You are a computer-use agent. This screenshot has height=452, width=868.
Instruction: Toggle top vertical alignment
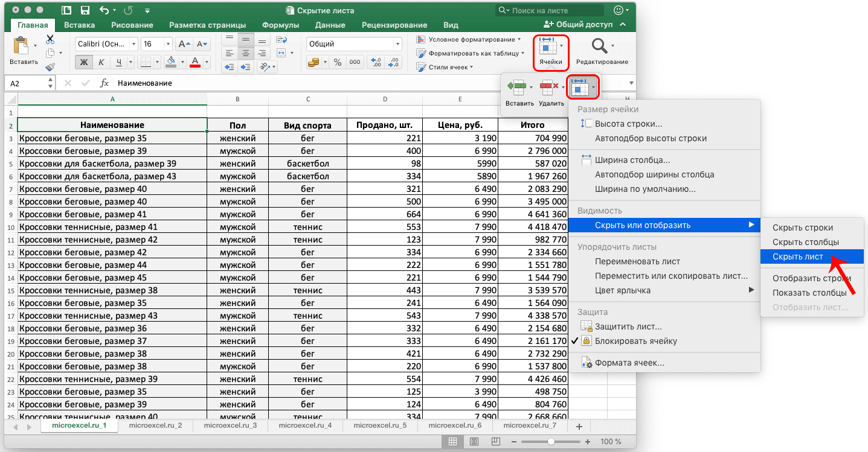coord(230,39)
